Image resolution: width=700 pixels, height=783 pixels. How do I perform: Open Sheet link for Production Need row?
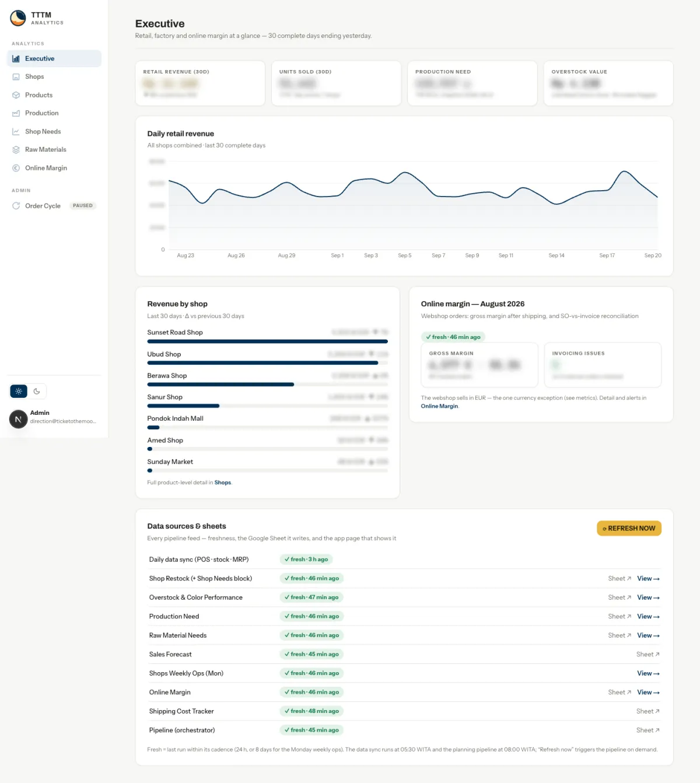point(619,617)
